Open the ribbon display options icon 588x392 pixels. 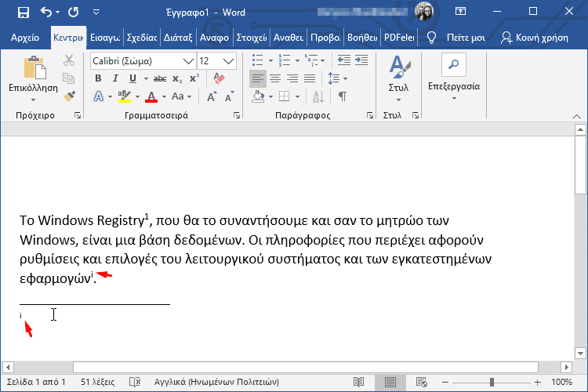pyautogui.click(x=460, y=12)
